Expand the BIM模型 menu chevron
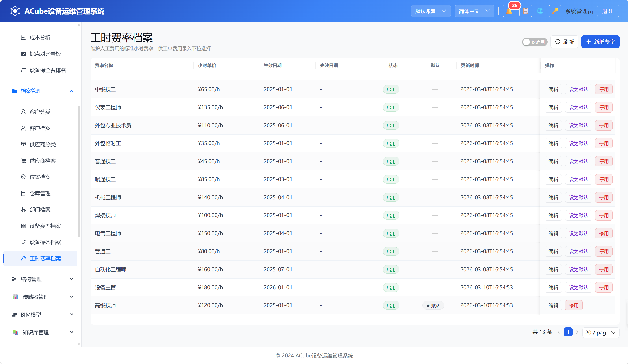The width and height of the screenshot is (628, 364). 72,314
